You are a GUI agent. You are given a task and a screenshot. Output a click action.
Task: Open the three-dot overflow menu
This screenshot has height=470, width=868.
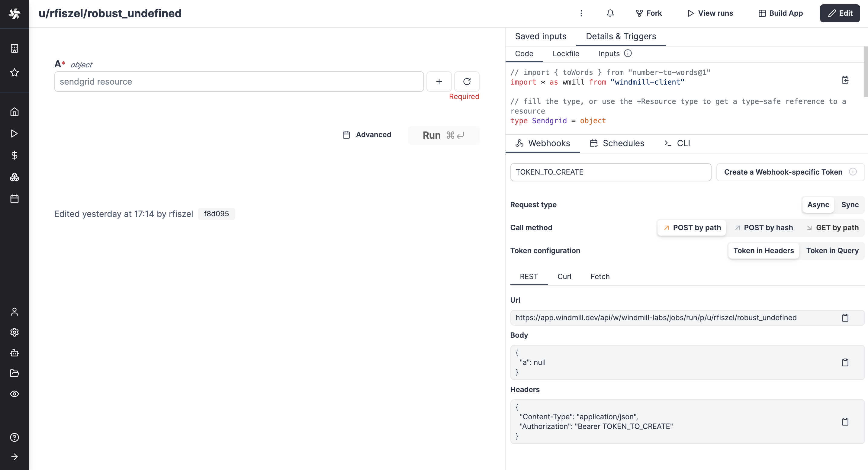point(581,13)
